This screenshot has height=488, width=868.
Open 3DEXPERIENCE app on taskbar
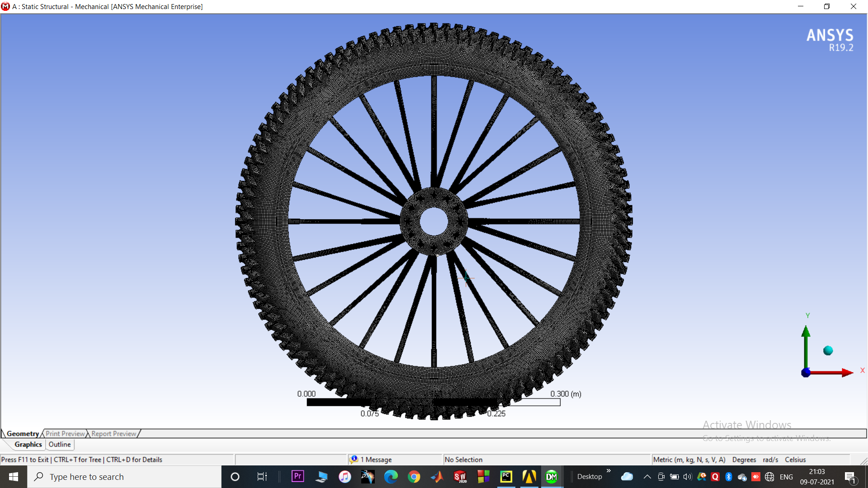click(368, 477)
